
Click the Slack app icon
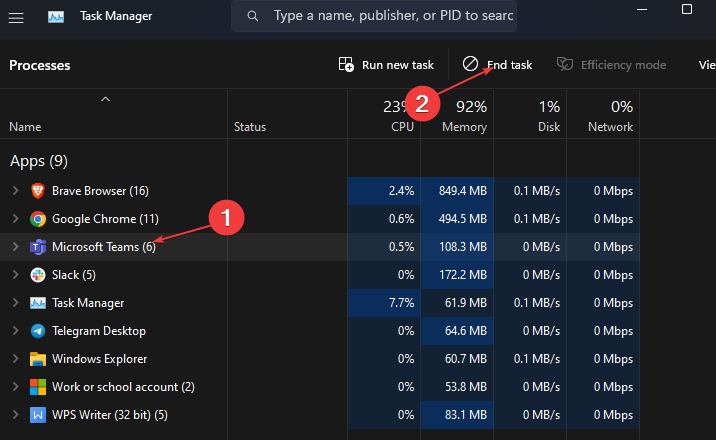point(38,274)
